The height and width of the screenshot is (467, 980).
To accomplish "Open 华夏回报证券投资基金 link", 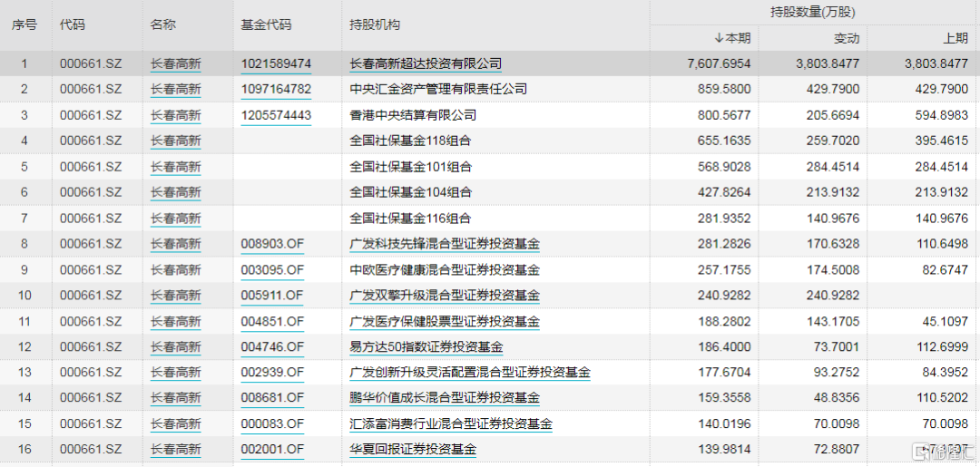I will point(413,450).
